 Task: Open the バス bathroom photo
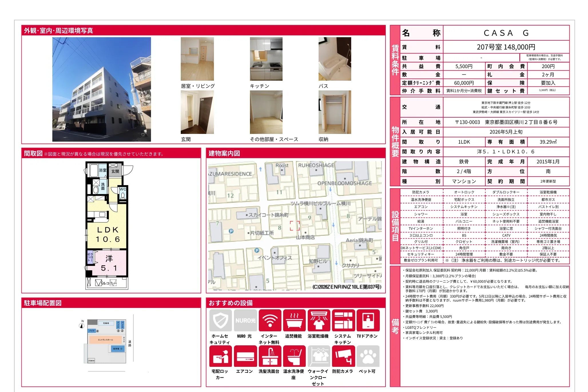coord(335,59)
